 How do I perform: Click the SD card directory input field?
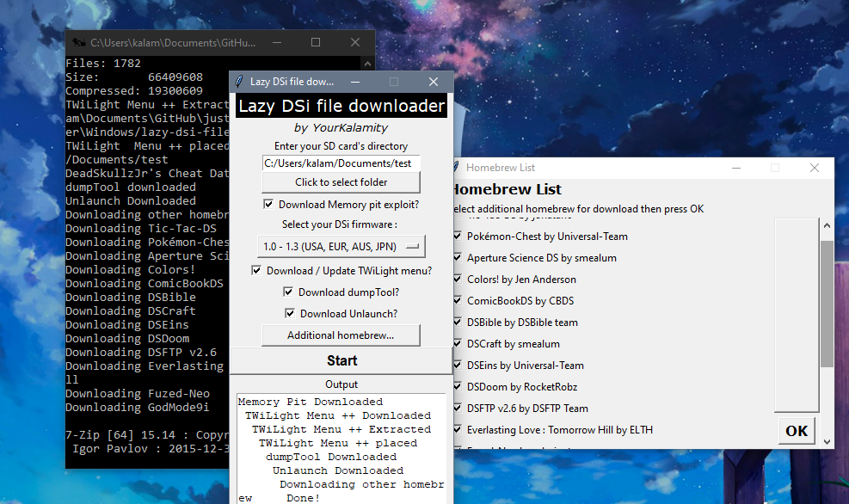(341, 163)
